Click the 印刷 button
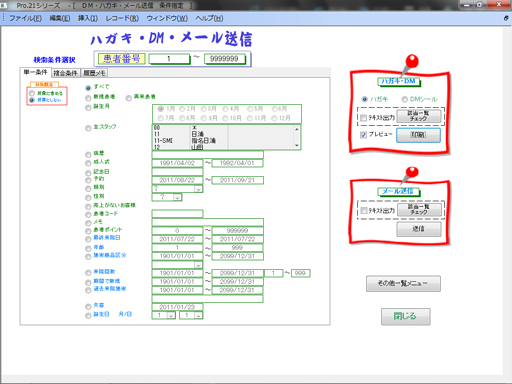This screenshot has width=512, height=384. 418,135
